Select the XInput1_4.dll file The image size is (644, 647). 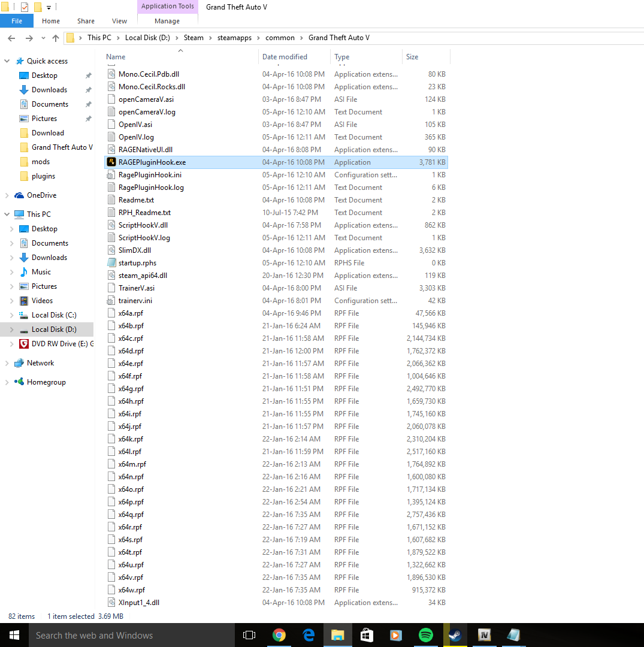click(276, 603)
